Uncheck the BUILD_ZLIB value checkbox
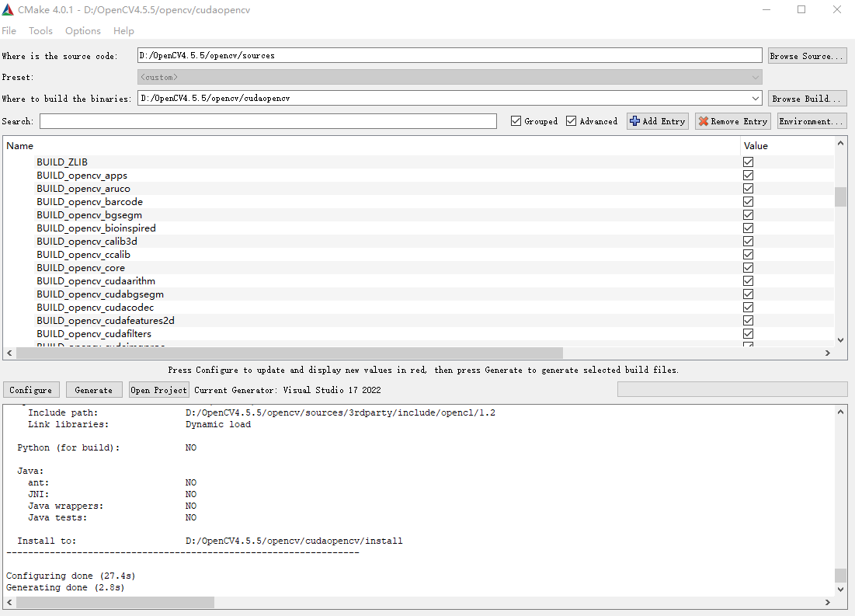 tap(748, 162)
